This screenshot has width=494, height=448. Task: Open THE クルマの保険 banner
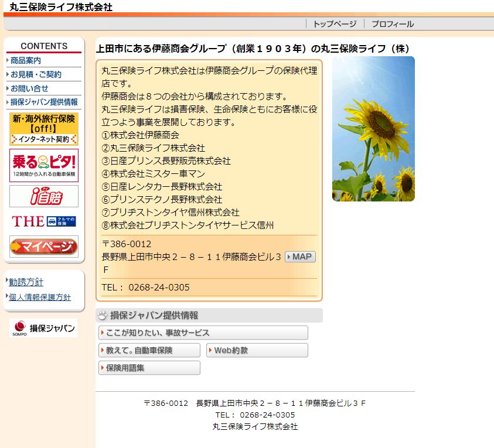click(44, 221)
